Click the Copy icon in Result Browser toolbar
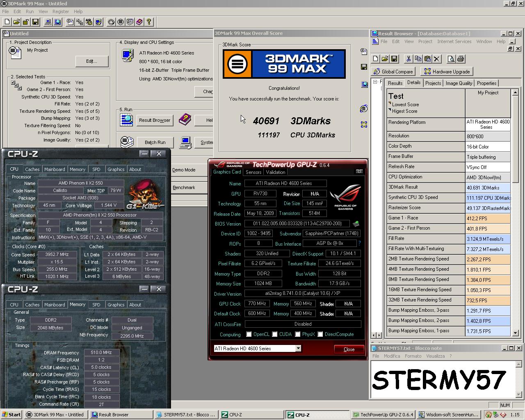 click(x=418, y=59)
